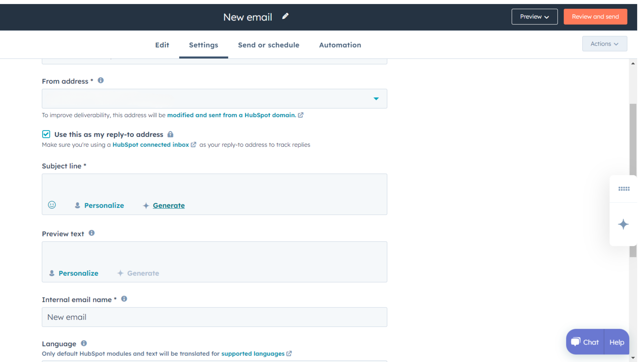The image size is (644, 362).
Task: Open AI assistant sparkle icon in side panel
Action: tap(623, 224)
